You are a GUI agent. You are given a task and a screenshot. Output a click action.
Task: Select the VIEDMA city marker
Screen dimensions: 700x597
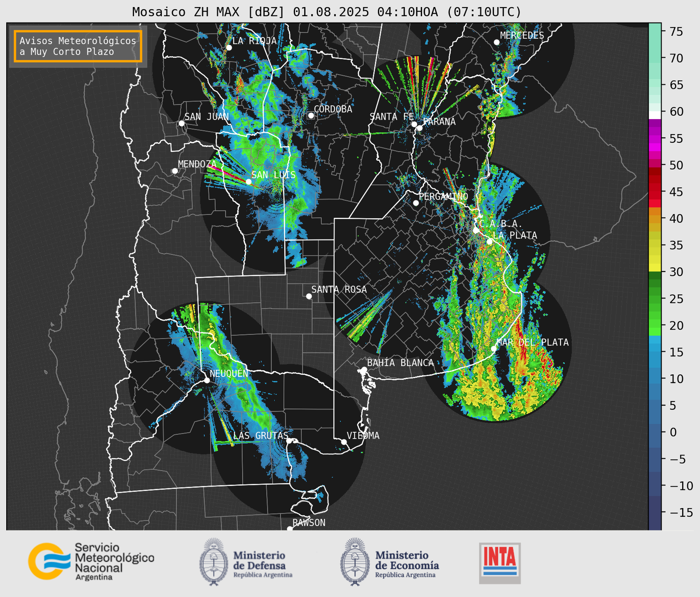(x=344, y=442)
